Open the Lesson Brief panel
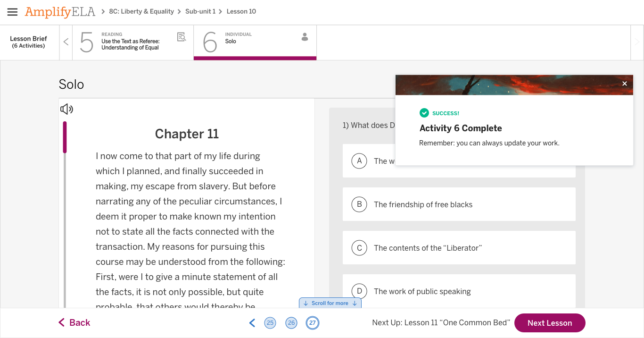Screen dimensions: 644x338 [29, 42]
